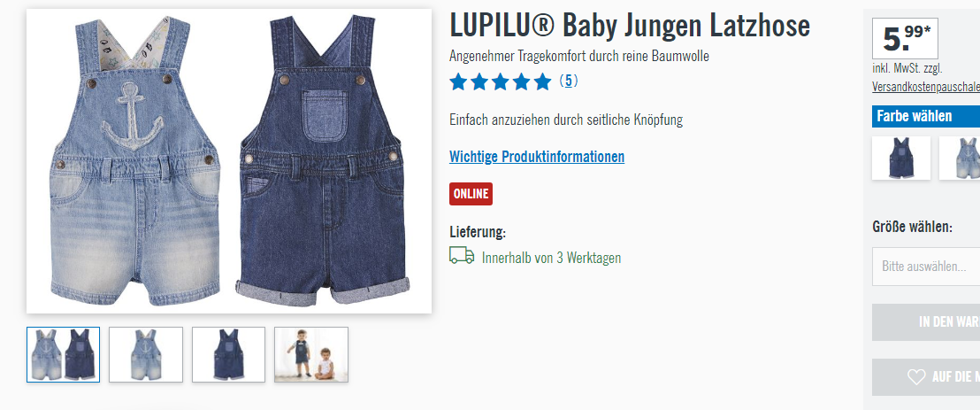Expand the Größe wählen size dropdown

[926, 266]
